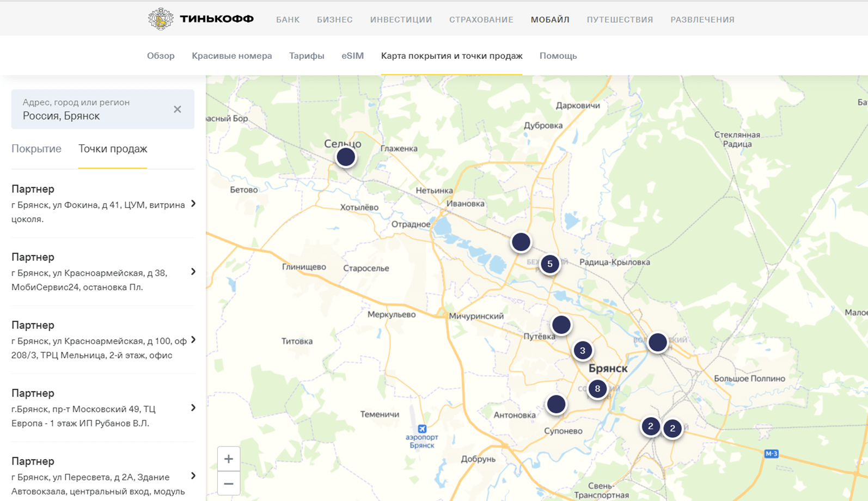Open the Тарифы page
The width and height of the screenshot is (868, 501).
pos(307,56)
